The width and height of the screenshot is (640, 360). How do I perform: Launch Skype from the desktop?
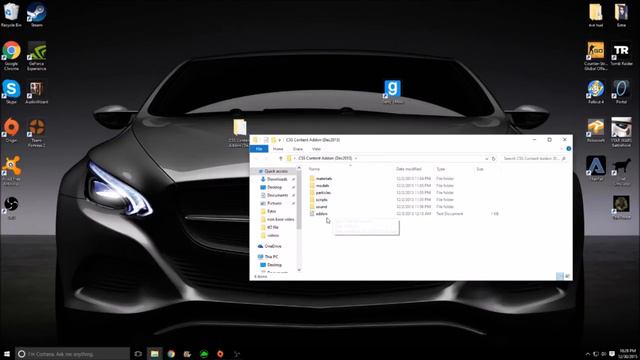11,91
